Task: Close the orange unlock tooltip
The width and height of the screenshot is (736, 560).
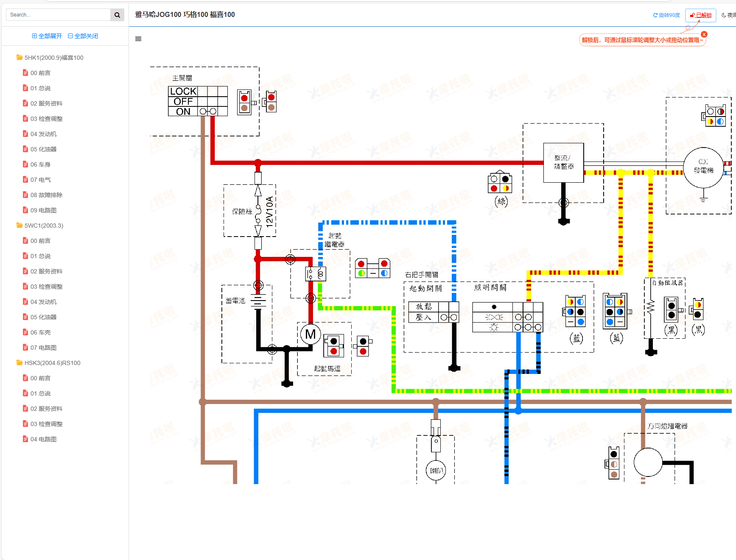Action: click(x=704, y=34)
